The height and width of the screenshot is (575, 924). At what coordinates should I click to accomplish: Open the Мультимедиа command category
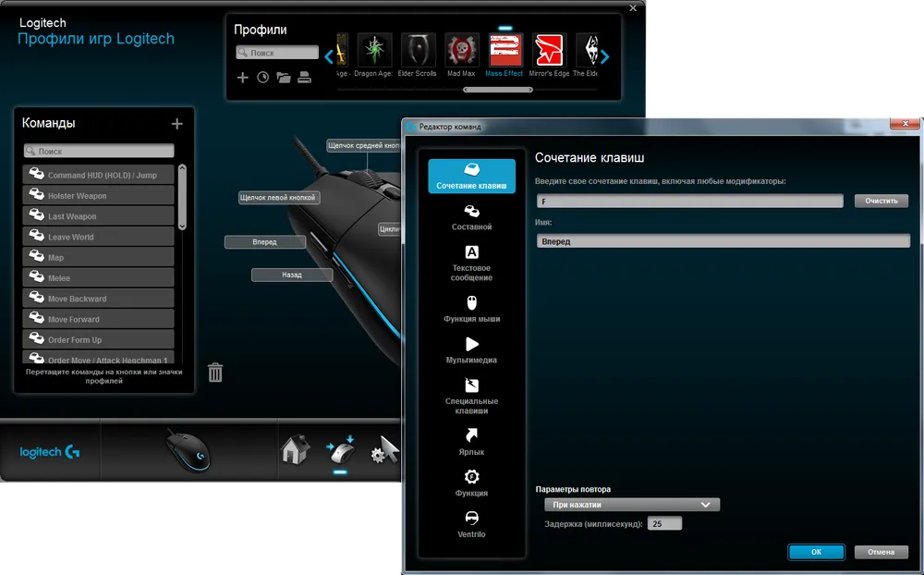click(x=471, y=349)
